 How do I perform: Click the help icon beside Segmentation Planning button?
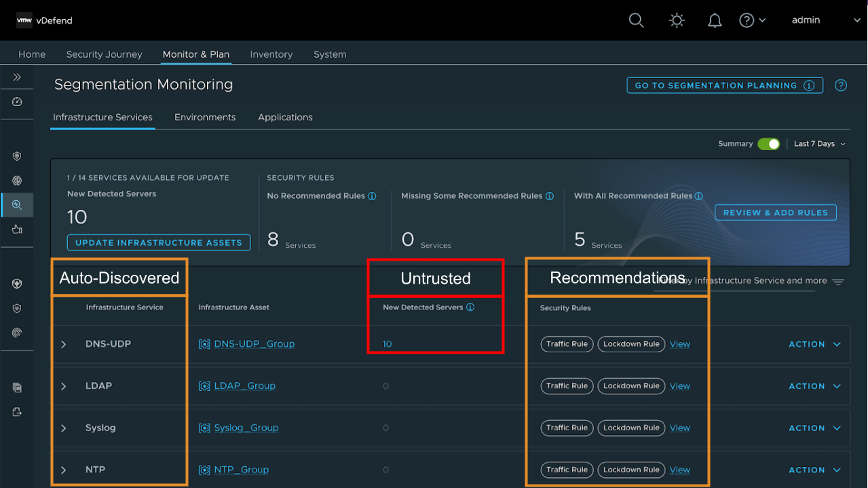coord(841,86)
